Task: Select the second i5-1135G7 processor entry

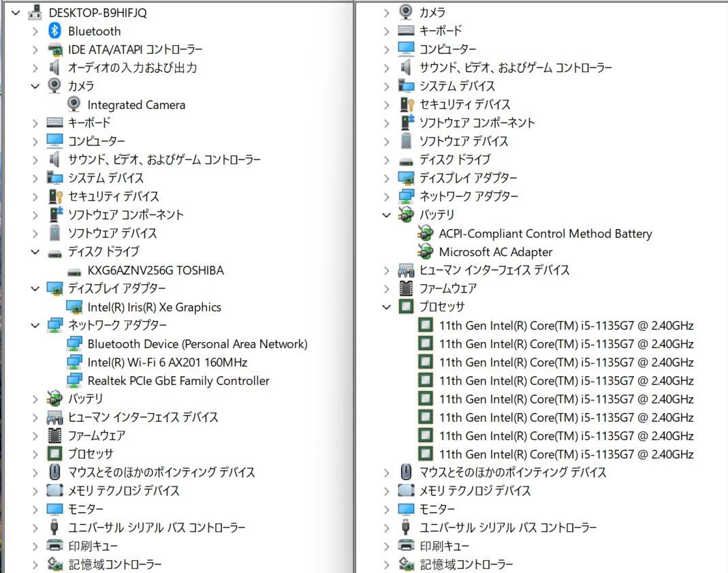Action: [567, 343]
